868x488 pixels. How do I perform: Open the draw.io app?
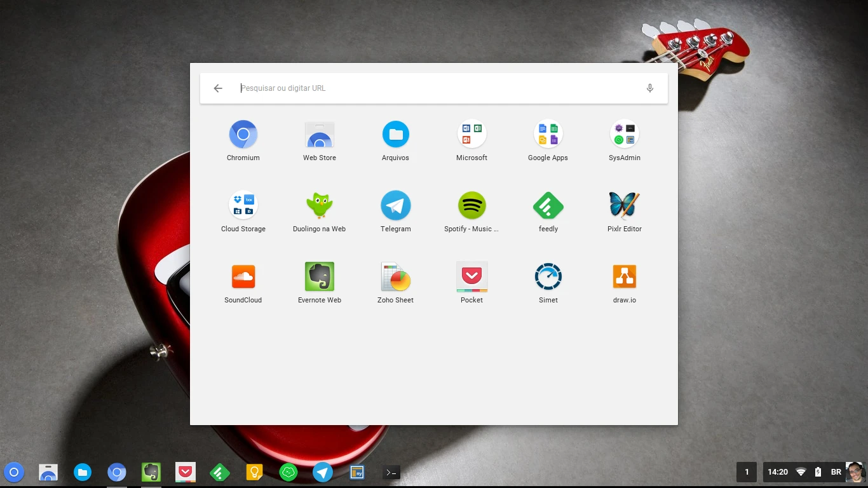pyautogui.click(x=624, y=277)
